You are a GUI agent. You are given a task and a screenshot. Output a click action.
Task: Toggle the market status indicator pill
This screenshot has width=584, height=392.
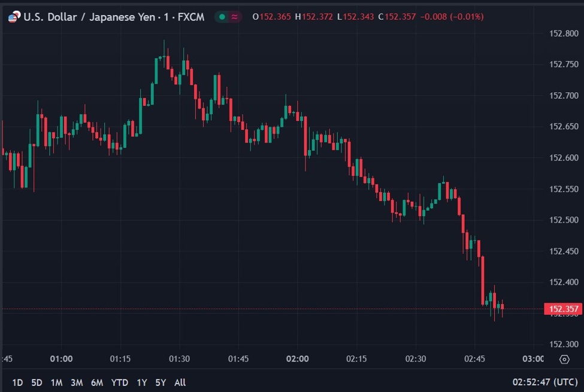227,18
